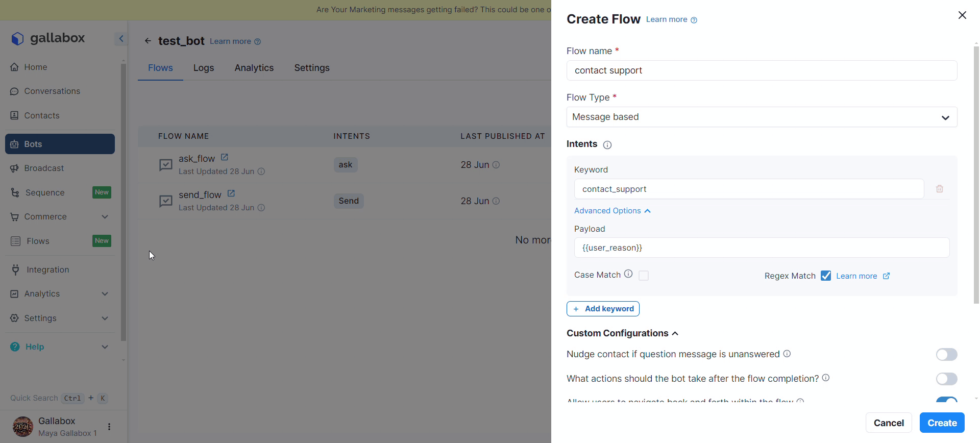Click the info icon beside Case Match
Image resolution: width=980 pixels, height=443 pixels.
[x=628, y=274]
